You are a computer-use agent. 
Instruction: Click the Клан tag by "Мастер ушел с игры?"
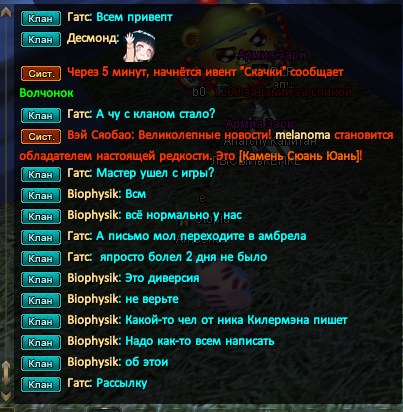pos(41,174)
